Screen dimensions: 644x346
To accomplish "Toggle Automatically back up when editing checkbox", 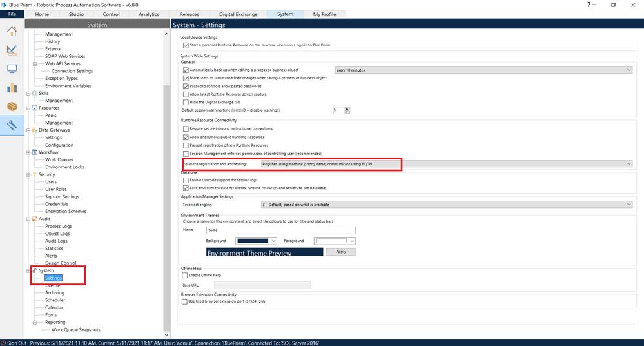I will coord(186,70).
